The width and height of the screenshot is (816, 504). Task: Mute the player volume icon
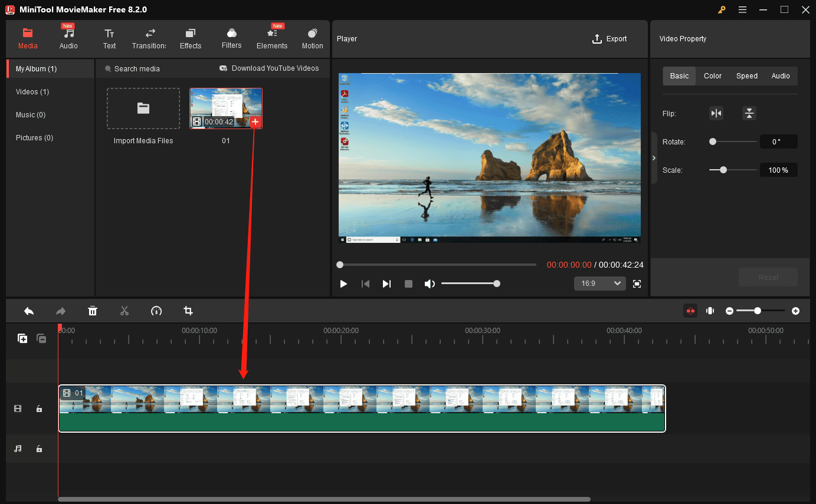tap(430, 284)
